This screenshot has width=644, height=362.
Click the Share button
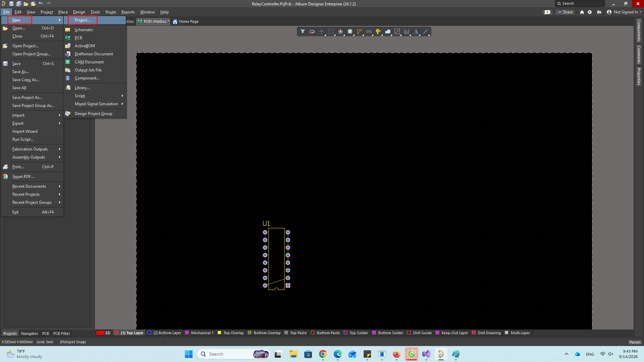pyautogui.click(x=565, y=12)
